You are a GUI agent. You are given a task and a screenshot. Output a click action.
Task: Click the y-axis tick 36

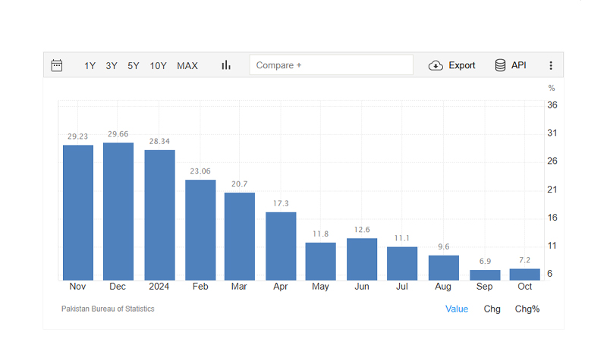pos(552,105)
